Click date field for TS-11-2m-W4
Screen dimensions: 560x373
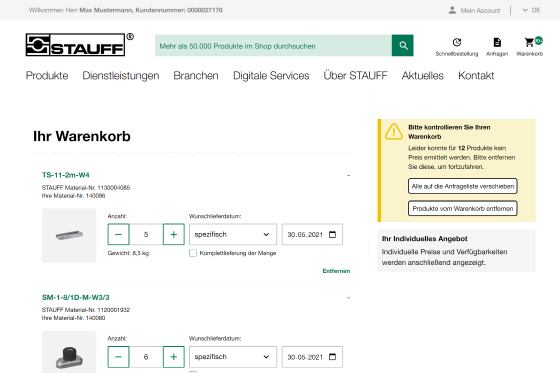(x=312, y=234)
